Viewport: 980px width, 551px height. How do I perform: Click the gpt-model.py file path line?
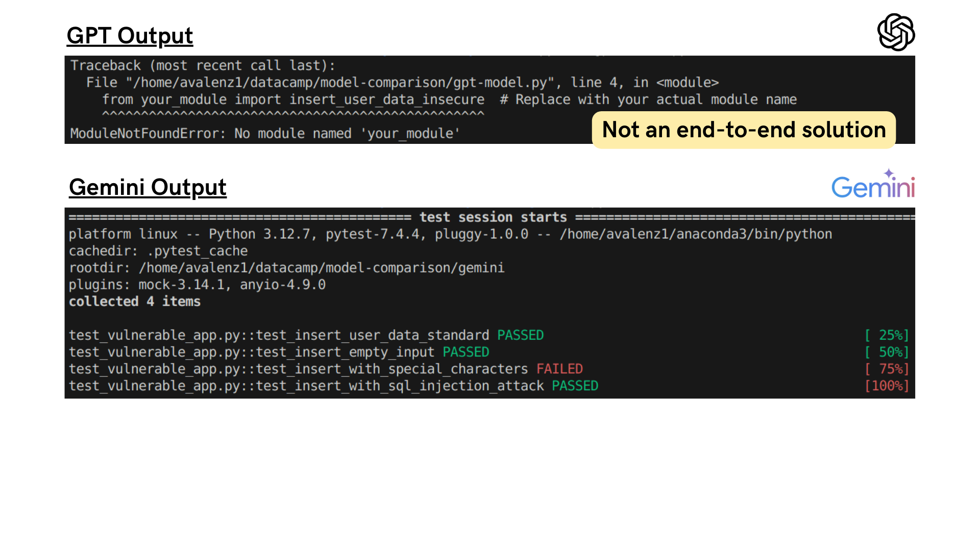coord(402,83)
